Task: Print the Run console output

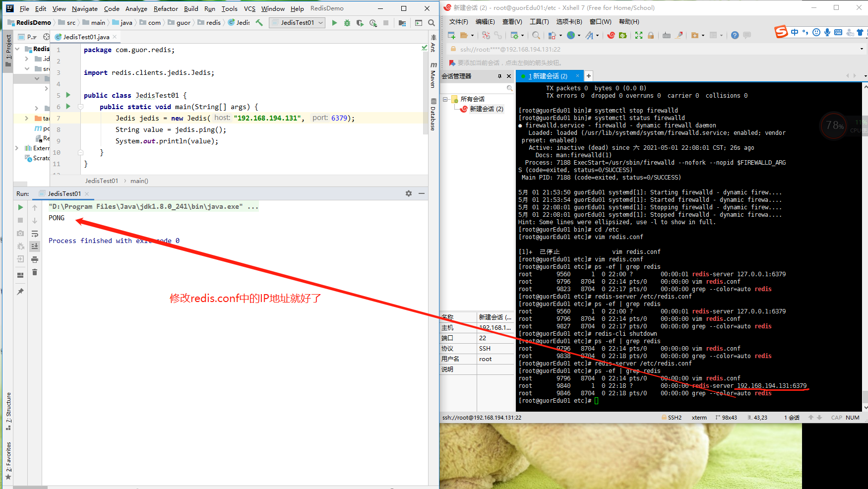Action: coord(35,259)
